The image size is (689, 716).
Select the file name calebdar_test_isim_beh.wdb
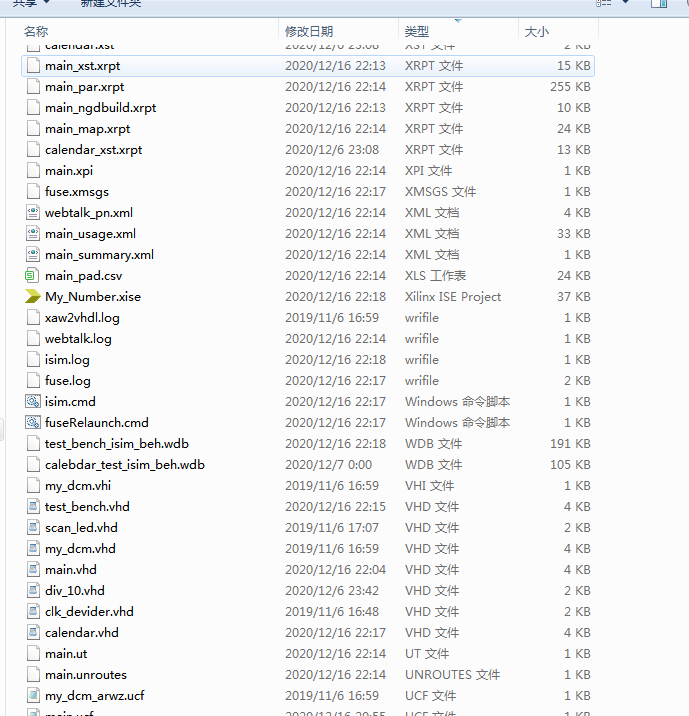125,465
